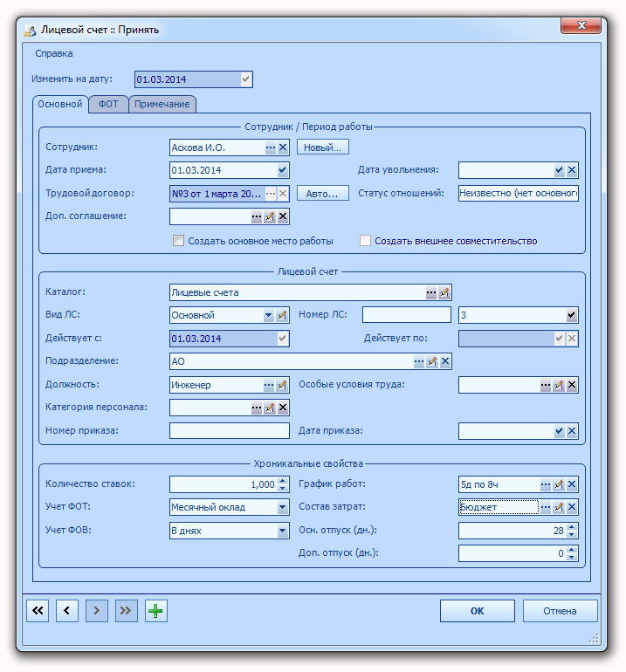Clear the Сотрудник field with X icon

(x=283, y=147)
